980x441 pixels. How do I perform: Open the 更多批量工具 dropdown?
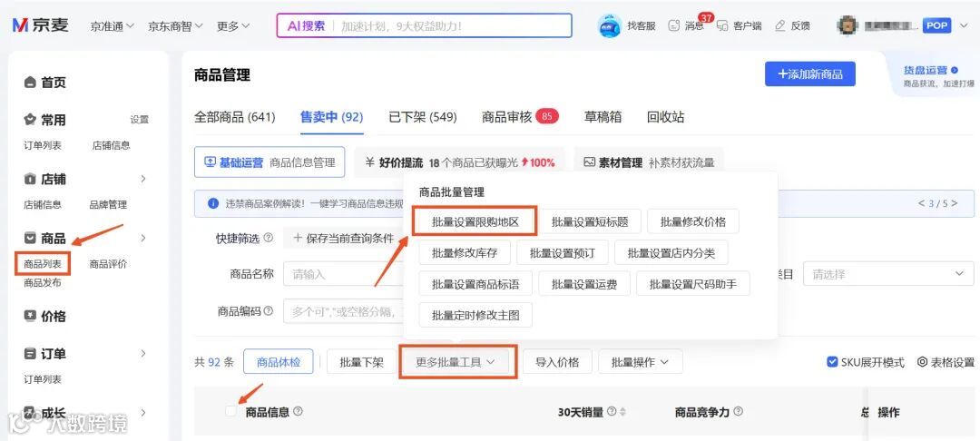coord(456,362)
